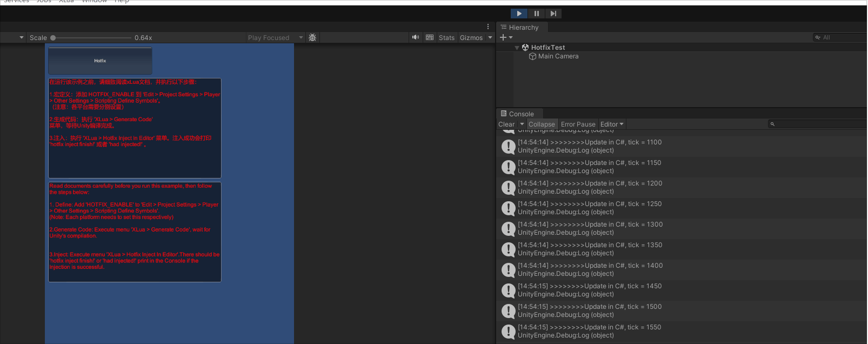Select log text 'Update in C#, tick = 1450'
Viewport: 868px width, 344px height.
tap(623, 286)
